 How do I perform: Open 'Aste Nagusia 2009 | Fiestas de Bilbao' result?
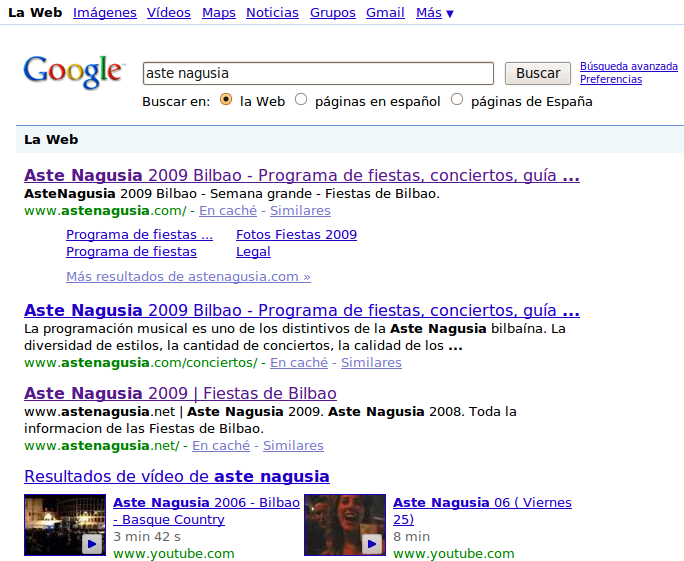(x=180, y=393)
